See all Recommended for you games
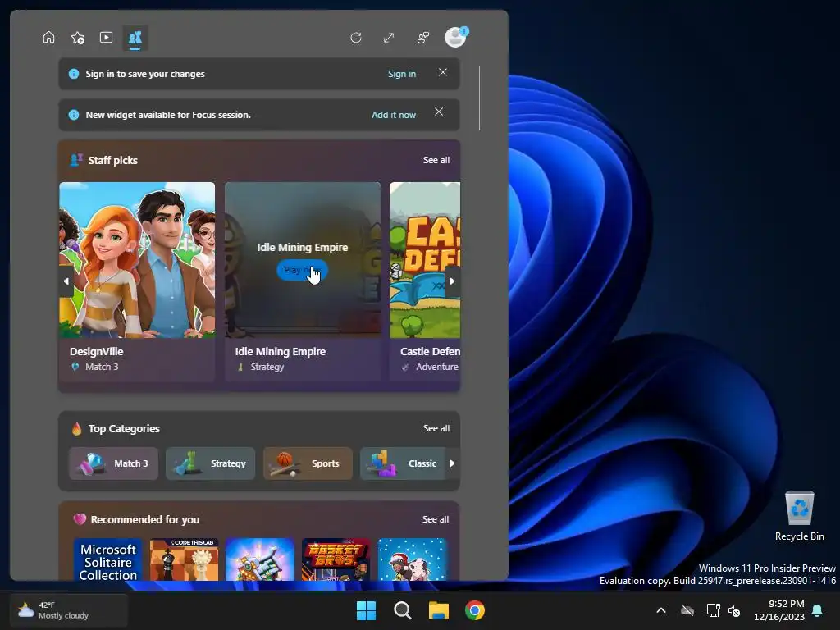The image size is (840, 630). coord(435,519)
